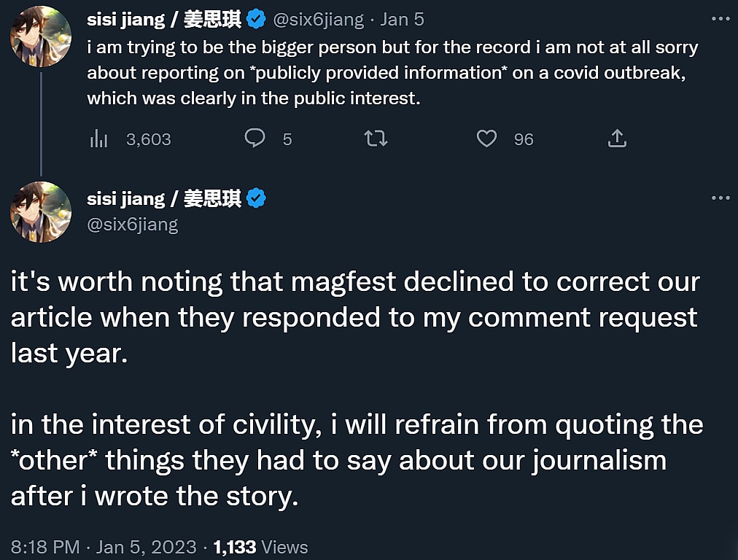Click the verified badge next to sisi jiang
This screenshot has width=738, height=560.
tap(255, 19)
